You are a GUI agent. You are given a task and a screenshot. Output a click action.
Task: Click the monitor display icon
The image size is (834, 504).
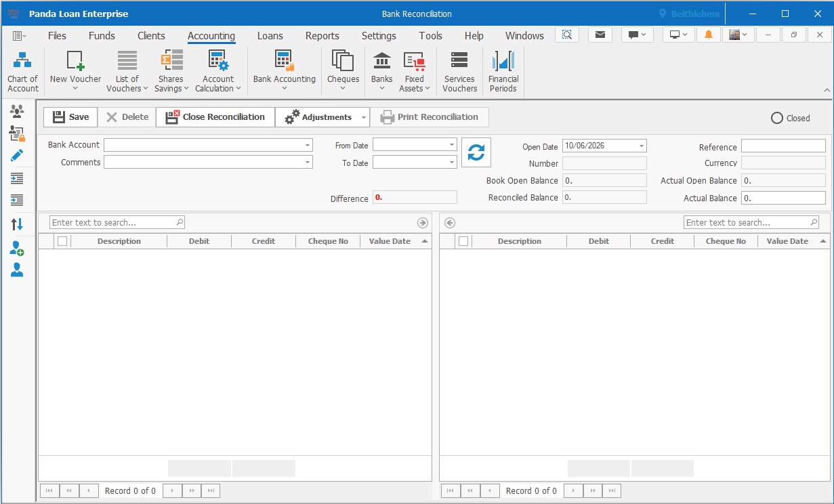tap(679, 35)
